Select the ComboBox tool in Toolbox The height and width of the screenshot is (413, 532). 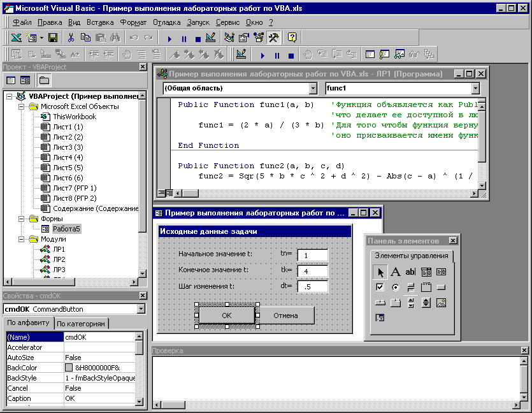426,272
